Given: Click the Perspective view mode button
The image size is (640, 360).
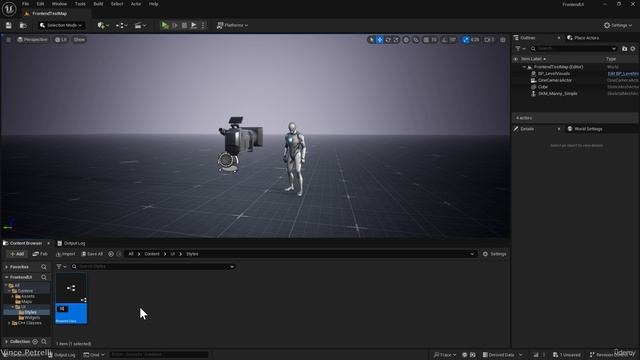Looking at the screenshot, I should coord(33,40).
